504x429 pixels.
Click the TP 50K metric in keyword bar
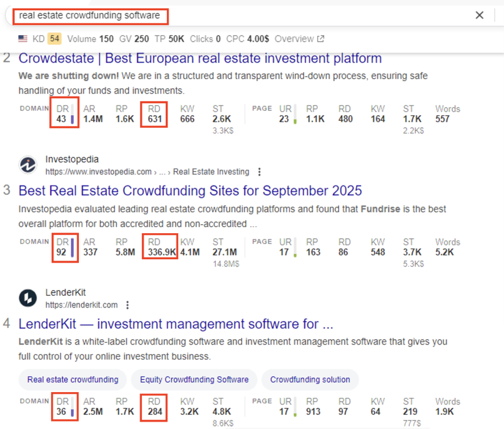[169, 39]
